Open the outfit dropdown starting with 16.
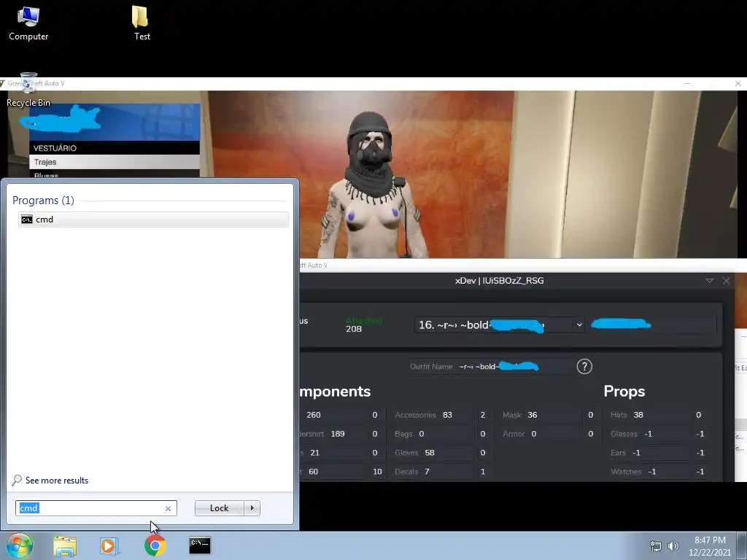The width and height of the screenshot is (747, 560). (500, 324)
